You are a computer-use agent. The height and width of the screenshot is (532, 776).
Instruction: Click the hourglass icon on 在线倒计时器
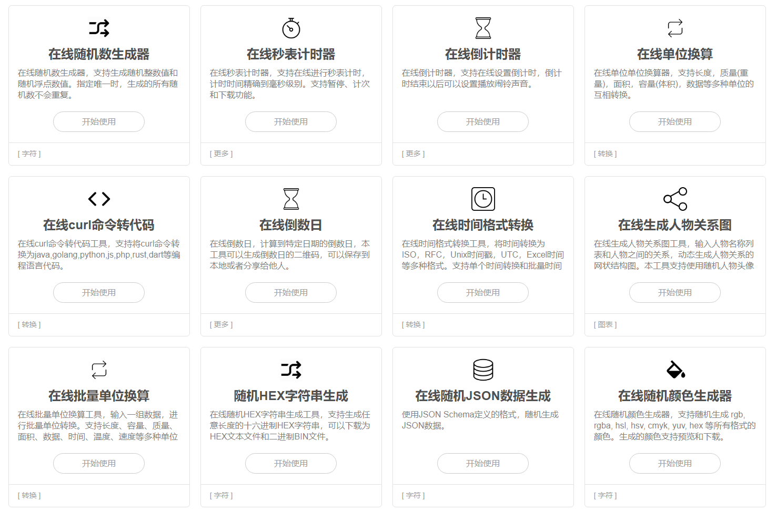tap(482, 27)
